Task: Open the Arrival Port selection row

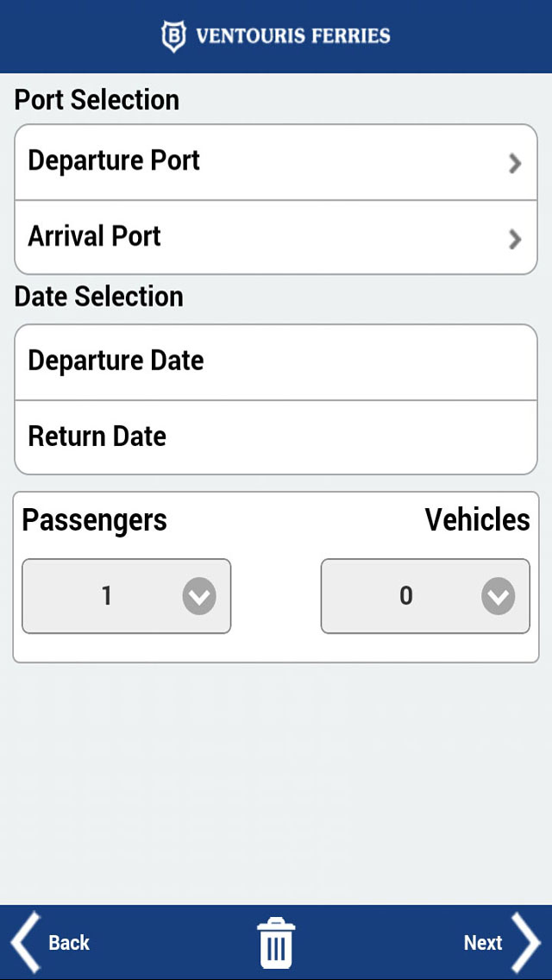Action: point(276,237)
